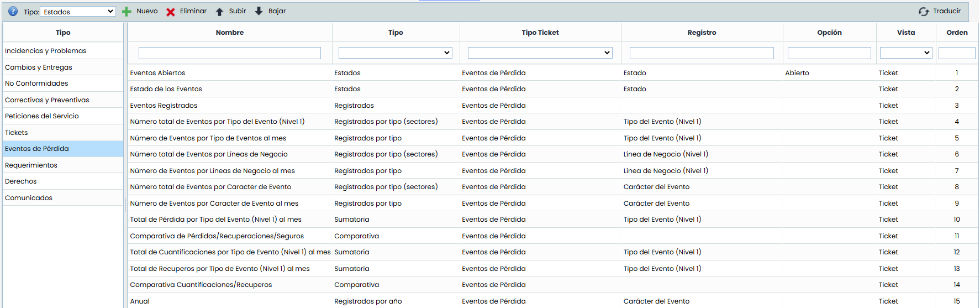Image resolution: width=980 pixels, height=308 pixels.
Task: Click the Bajar down arrow icon
Action: [259, 11]
